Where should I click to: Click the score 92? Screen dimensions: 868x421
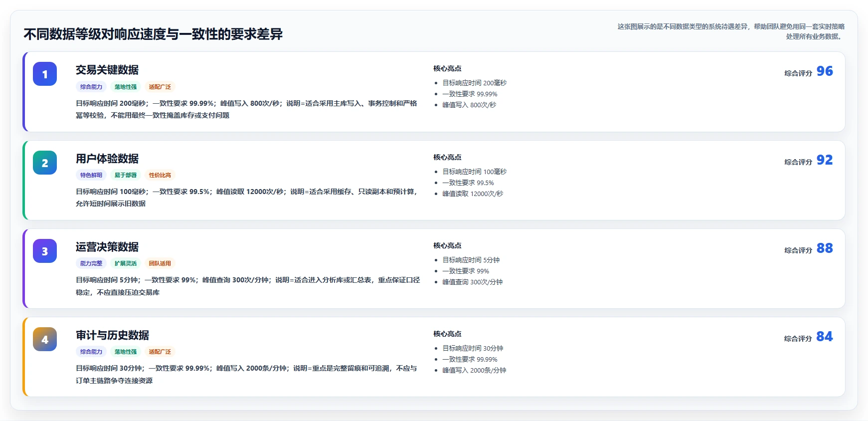(825, 160)
